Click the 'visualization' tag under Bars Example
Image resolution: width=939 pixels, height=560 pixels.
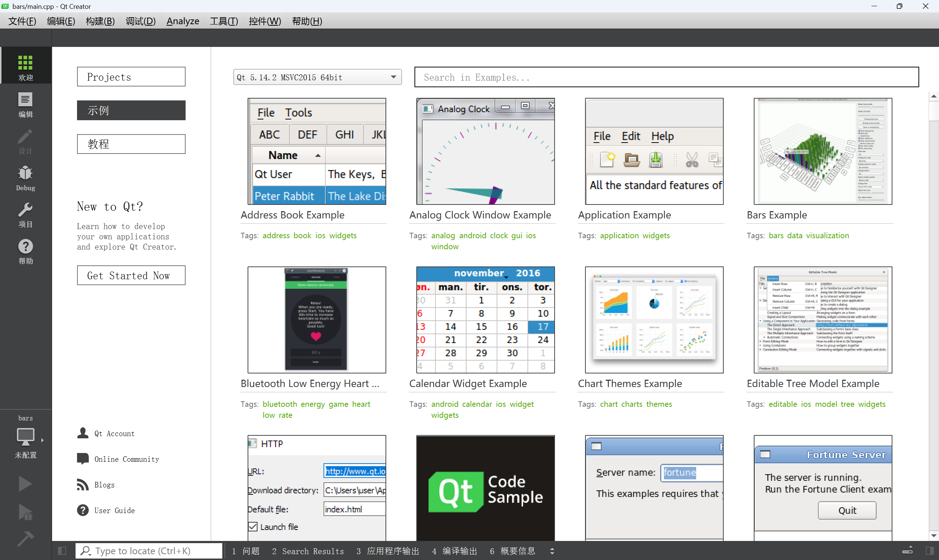tap(827, 235)
